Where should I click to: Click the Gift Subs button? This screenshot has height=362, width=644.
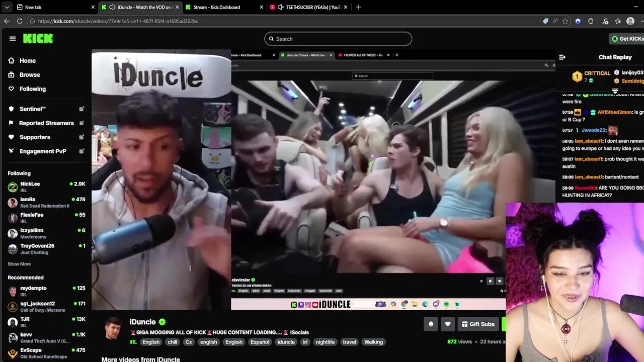478,324
